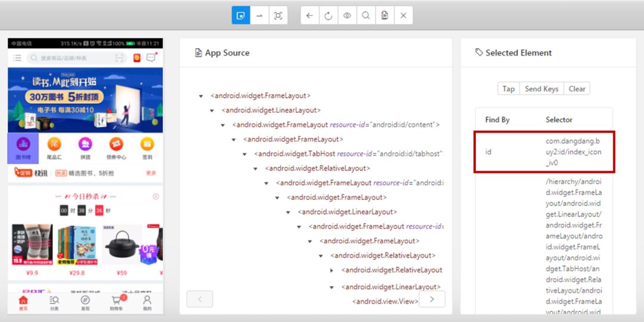Click the circled arrow beside 今日秒杀
The height and width of the screenshot is (322, 644).
[x=156, y=197]
